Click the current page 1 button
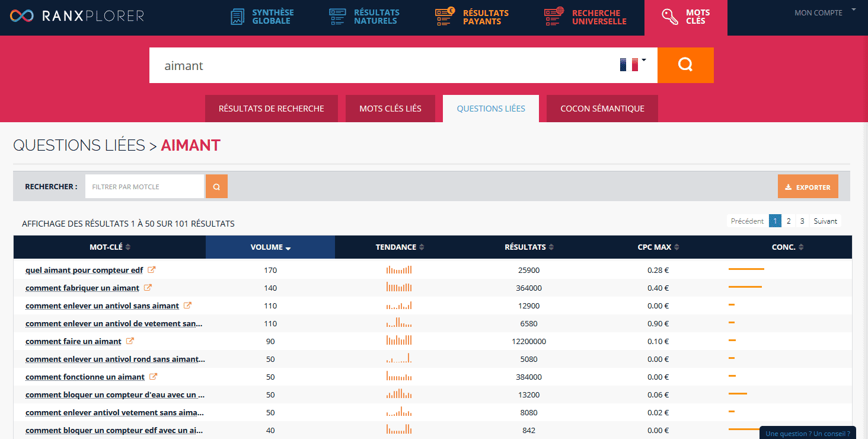The width and height of the screenshot is (868, 439). tap(775, 221)
